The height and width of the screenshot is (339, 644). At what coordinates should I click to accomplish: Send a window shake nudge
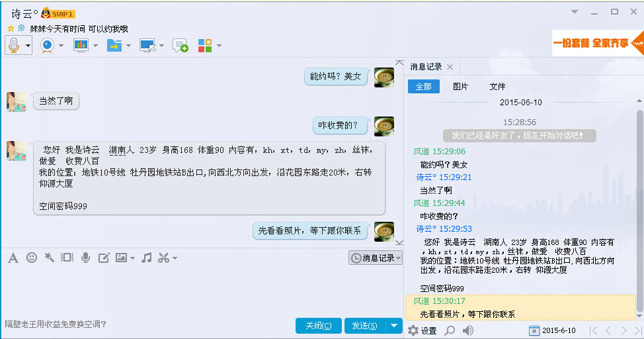pyautogui.click(x=67, y=258)
